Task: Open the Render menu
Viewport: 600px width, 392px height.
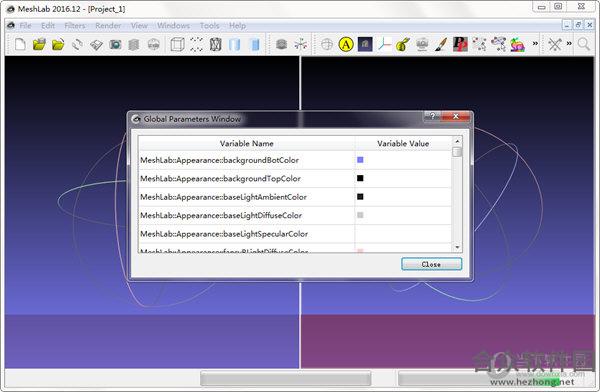Action: (108, 26)
